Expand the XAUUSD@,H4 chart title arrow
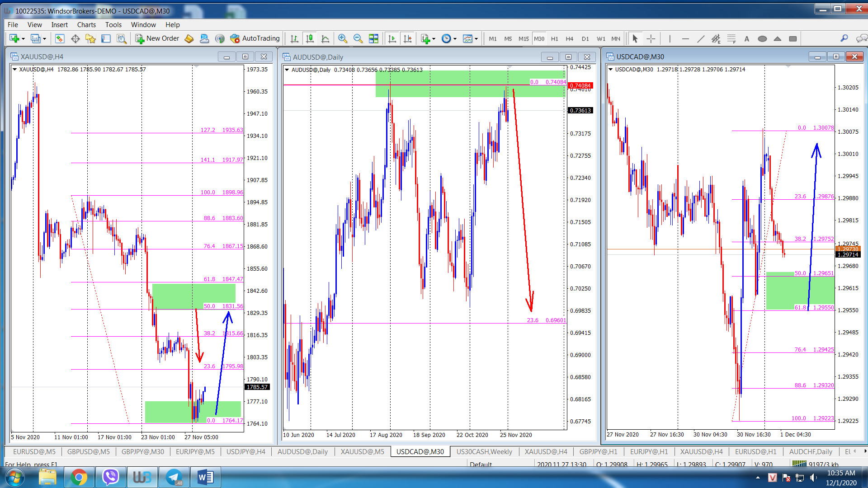This screenshot has width=868, height=488. click(15, 70)
